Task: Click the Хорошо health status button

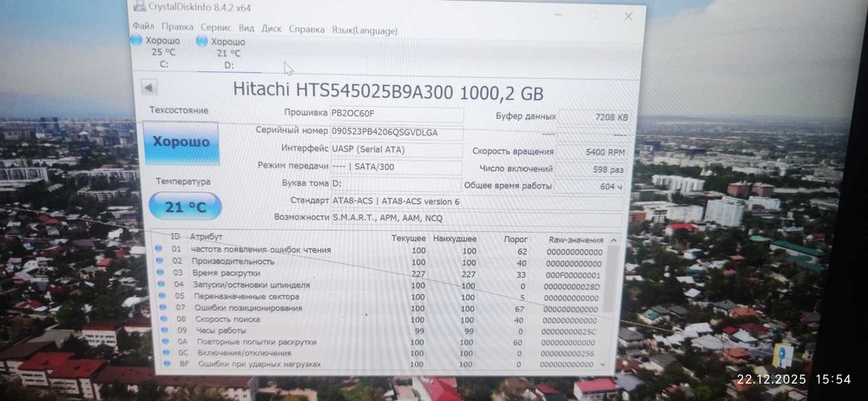Action: tap(181, 142)
